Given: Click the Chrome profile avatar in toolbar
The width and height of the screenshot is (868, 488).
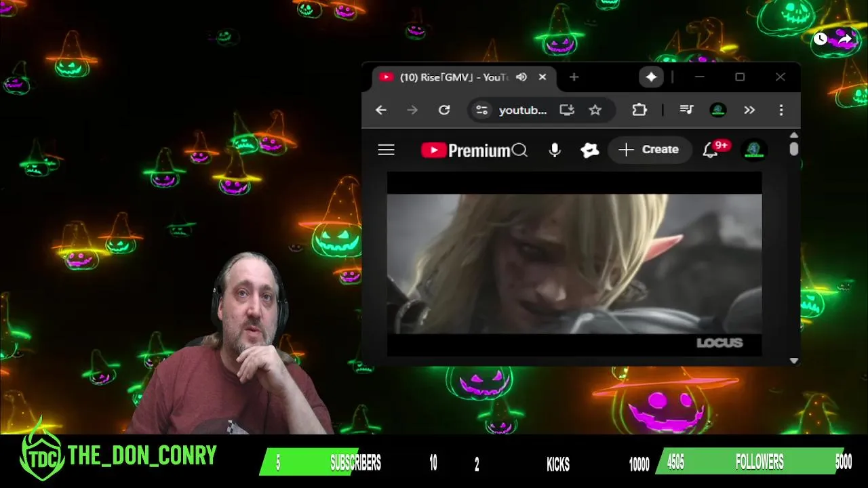Looking at the screenshot, I should 718,110.
